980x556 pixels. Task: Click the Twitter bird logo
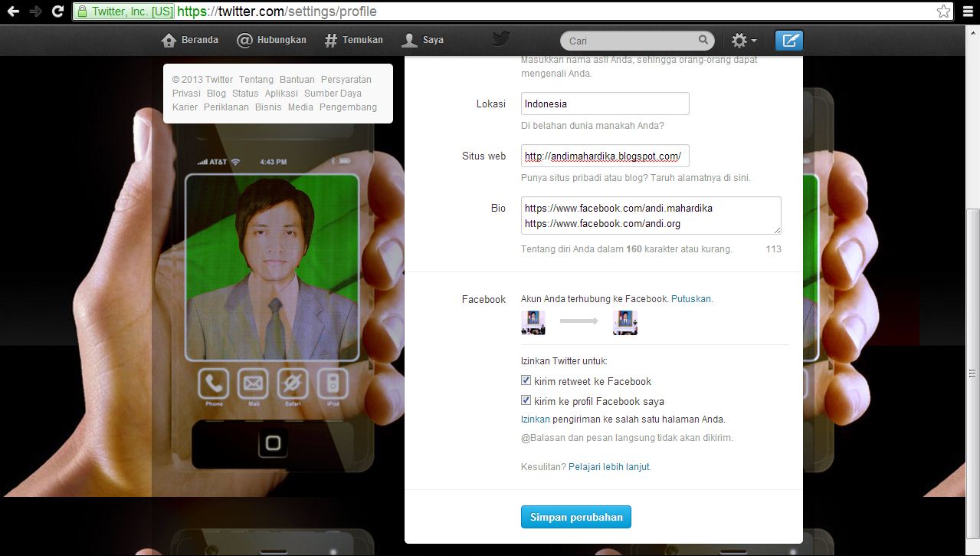click(501, 40)
